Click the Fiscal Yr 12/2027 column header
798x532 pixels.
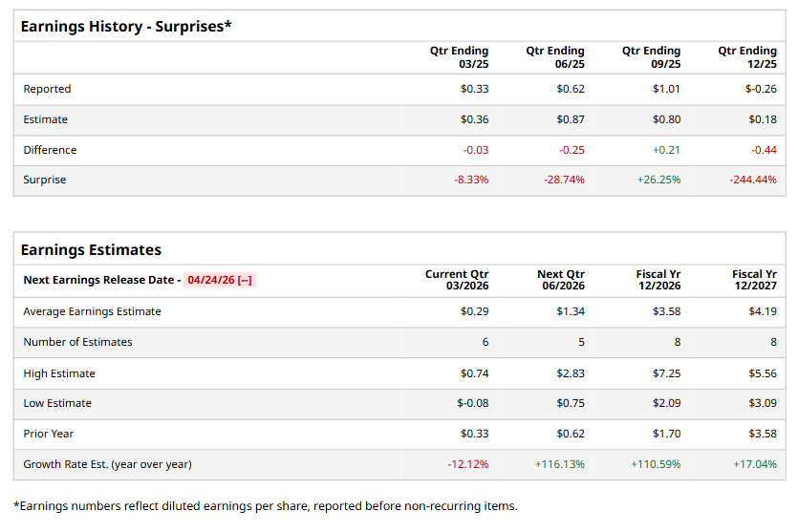754,281
